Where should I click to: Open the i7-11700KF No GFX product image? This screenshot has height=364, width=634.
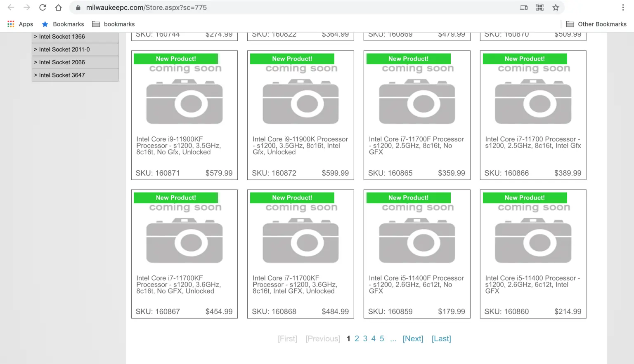pyautogui.click(x=185, y=233)
